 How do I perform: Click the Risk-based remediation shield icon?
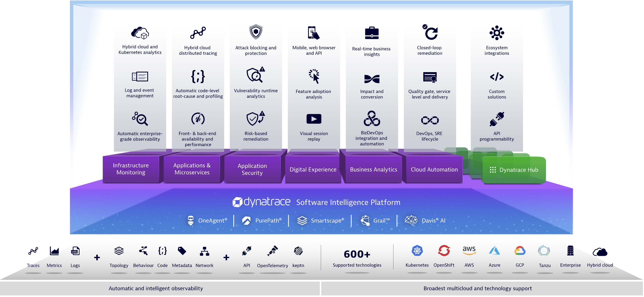pyautogui.click(x=256, y=118)
